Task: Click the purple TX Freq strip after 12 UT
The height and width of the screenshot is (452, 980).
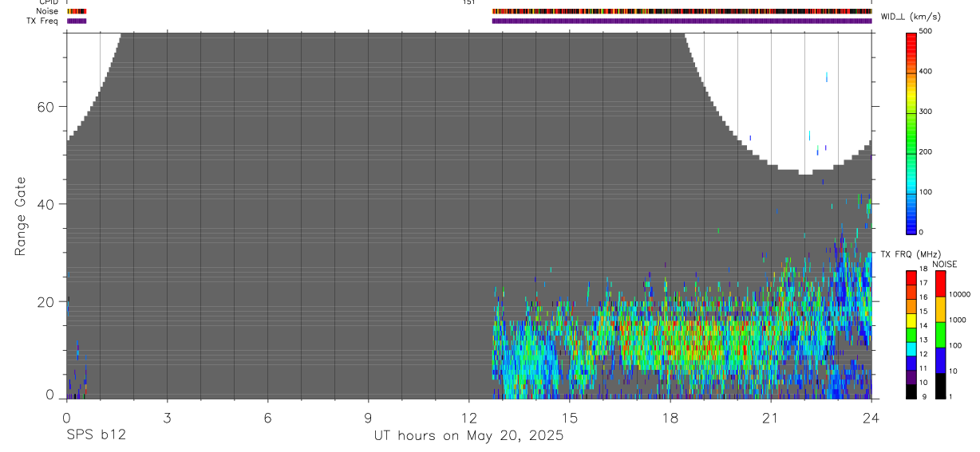Action: coord(682,21)
